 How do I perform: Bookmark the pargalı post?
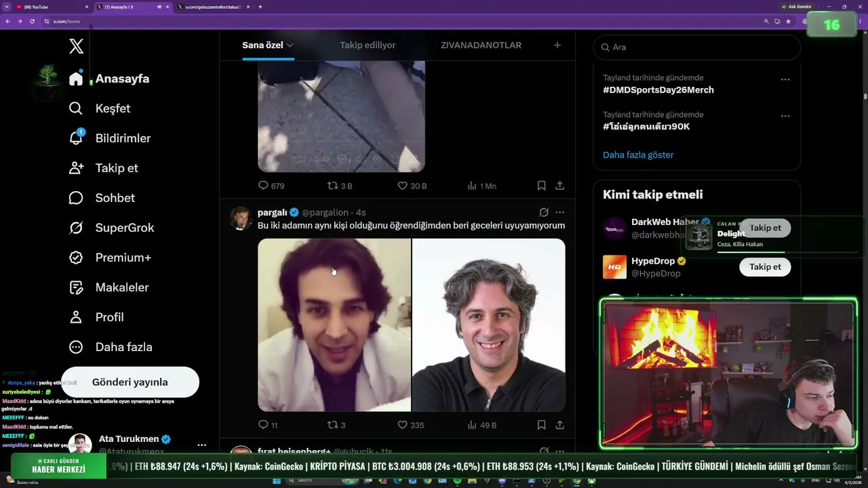[x=541, y=425]
